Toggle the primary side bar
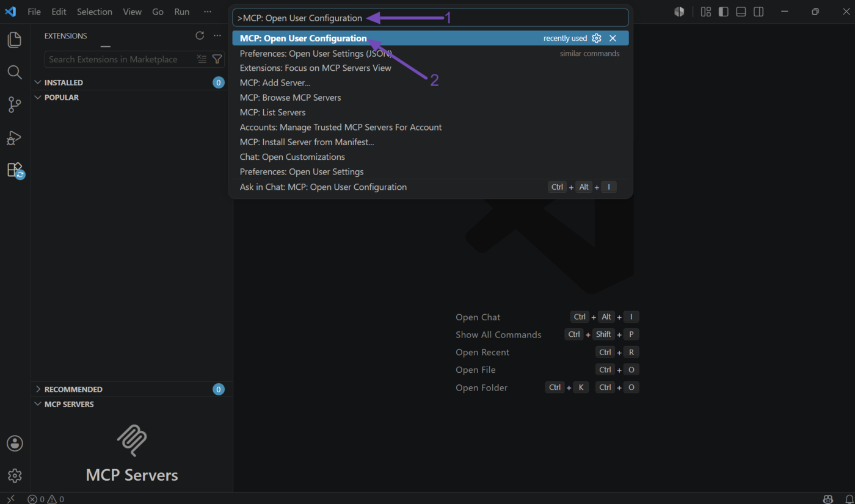 [724, 12]
